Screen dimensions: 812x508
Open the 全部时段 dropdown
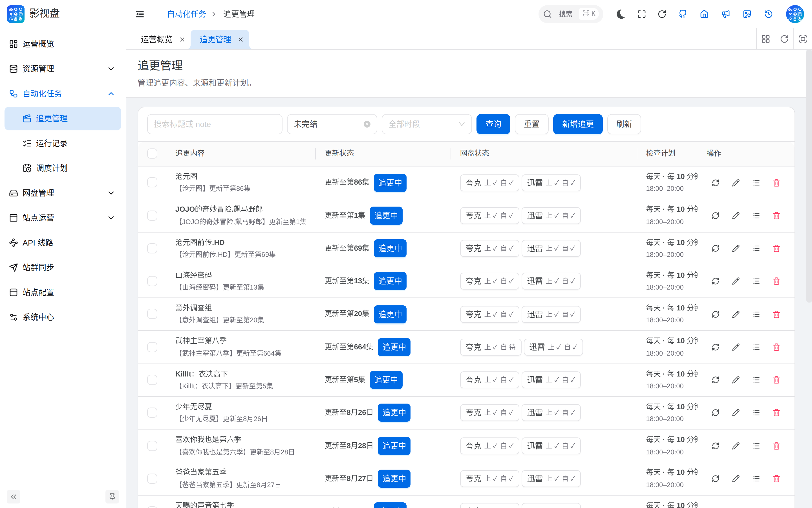427,124
